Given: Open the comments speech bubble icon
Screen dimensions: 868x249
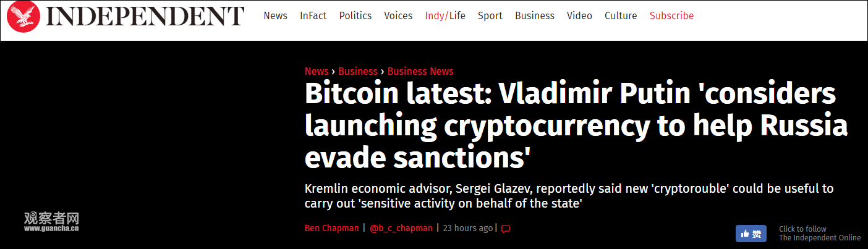Looking at the screenshot, I should click(x=506, y=229).
